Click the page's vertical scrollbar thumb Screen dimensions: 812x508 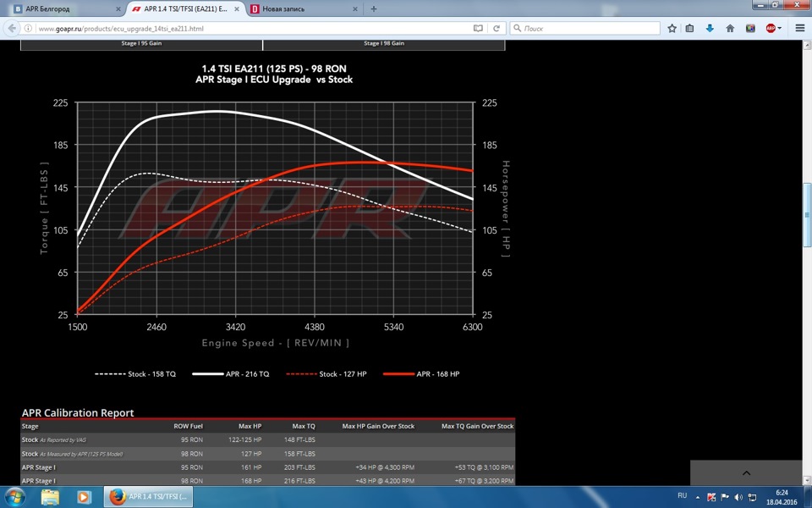click(x=807, y=216)
